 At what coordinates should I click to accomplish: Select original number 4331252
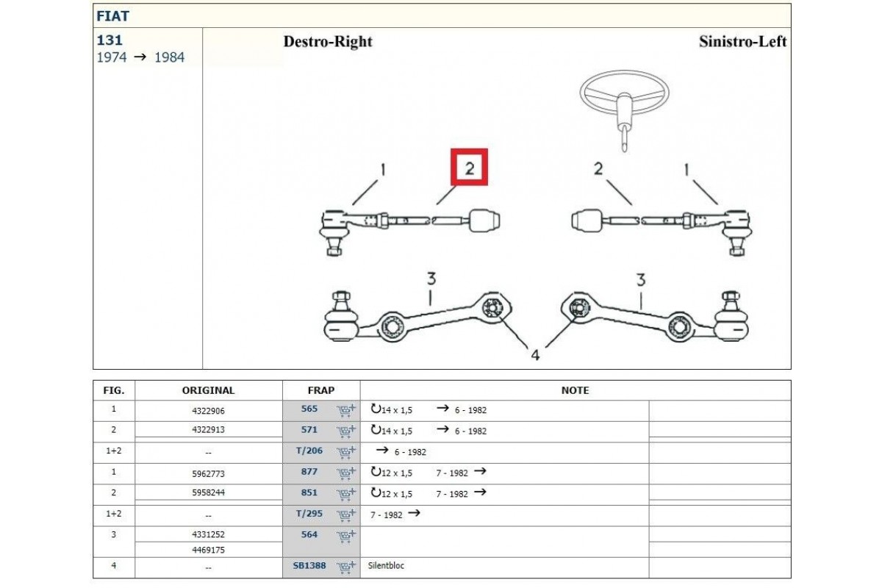coord(208,535)
